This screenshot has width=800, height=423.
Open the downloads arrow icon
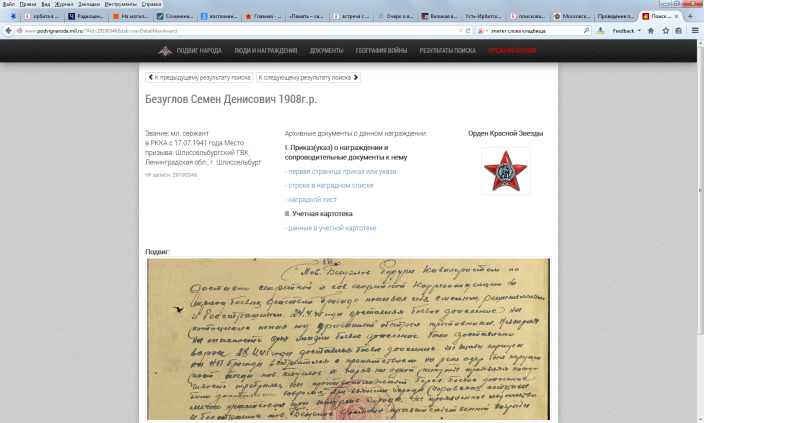tap(601, 31)
